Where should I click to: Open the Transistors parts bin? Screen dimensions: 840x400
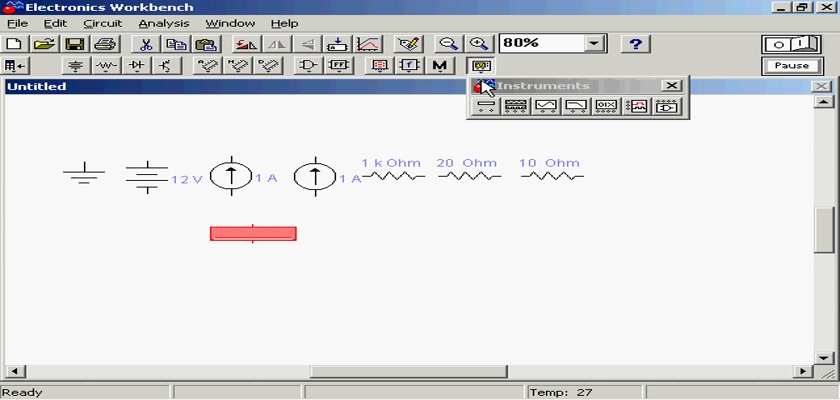coord(167,66)
